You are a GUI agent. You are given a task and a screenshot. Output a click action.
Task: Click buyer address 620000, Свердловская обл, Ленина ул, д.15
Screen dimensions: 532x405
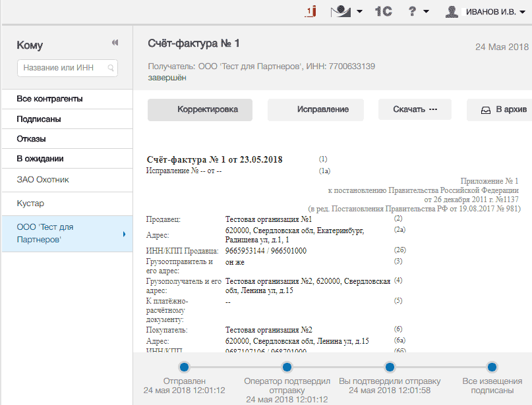pos(297,341)
